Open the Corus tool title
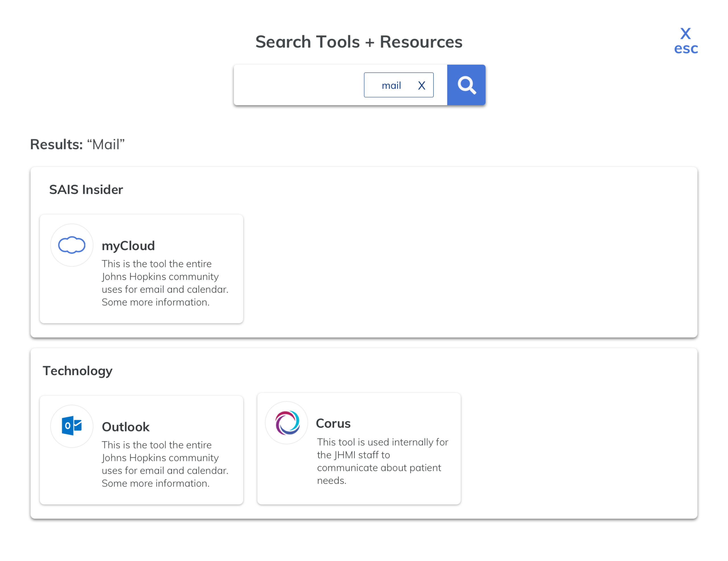The height and width of the screenshot is (561, 728). tap(333, 423)
